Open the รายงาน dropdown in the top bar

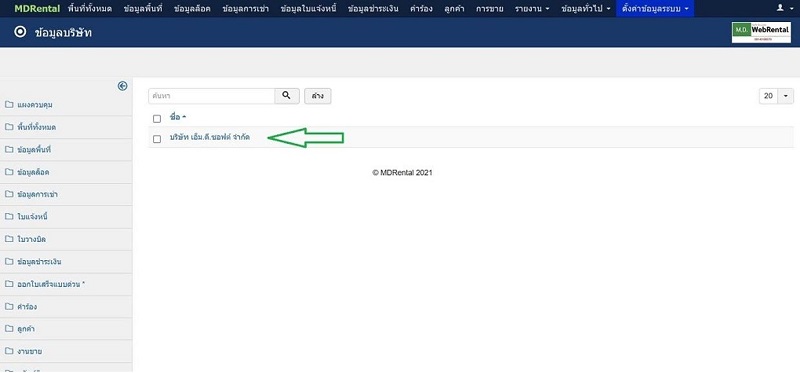pyautogui.click(x=532, y=9)
